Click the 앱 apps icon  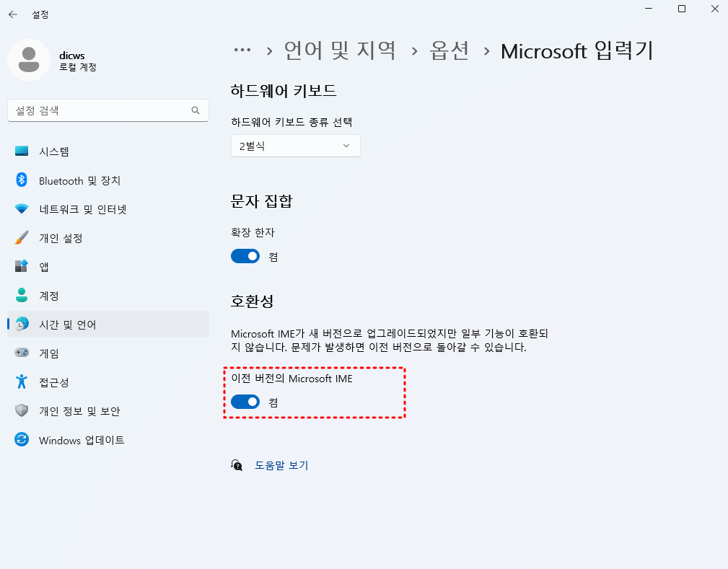tap(22, 266)
